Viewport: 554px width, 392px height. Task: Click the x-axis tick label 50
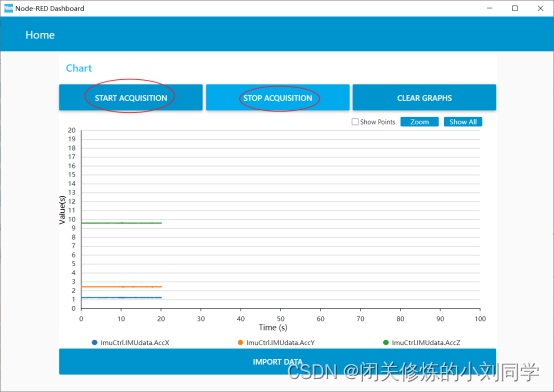tap(281, 319)
